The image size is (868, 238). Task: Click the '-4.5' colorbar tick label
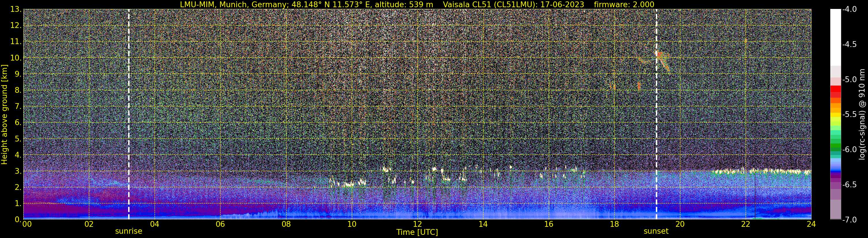coord(850,44)
